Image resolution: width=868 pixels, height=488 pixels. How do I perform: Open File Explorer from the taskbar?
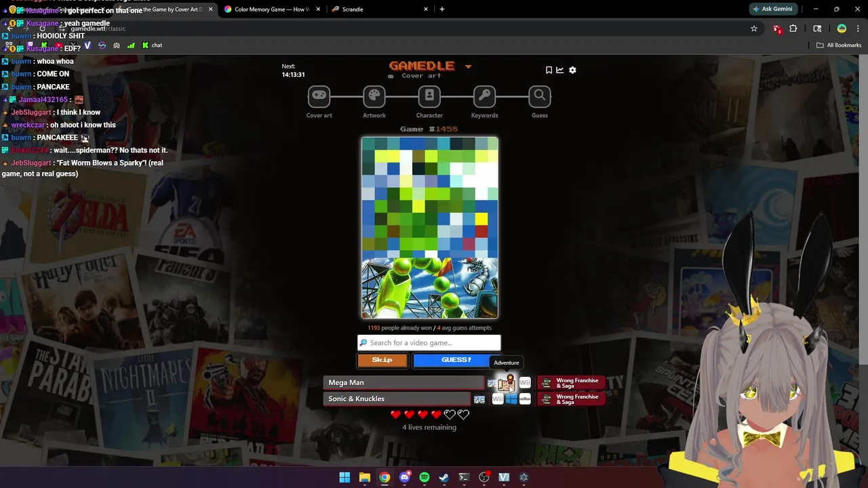coord(365,477)
